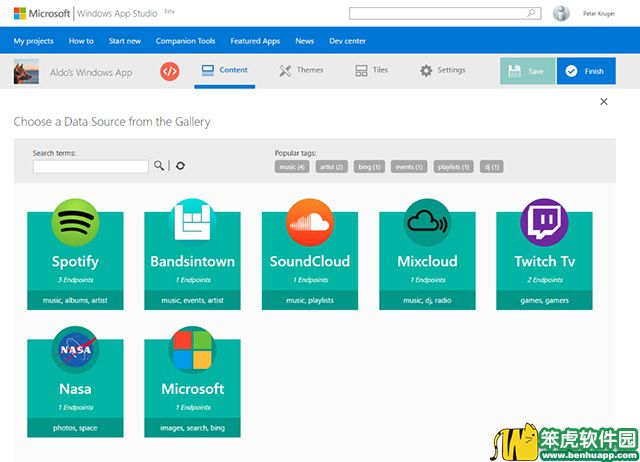Open the red source code icon
Viewport: 640px width, 462px height.
[169, 71]
